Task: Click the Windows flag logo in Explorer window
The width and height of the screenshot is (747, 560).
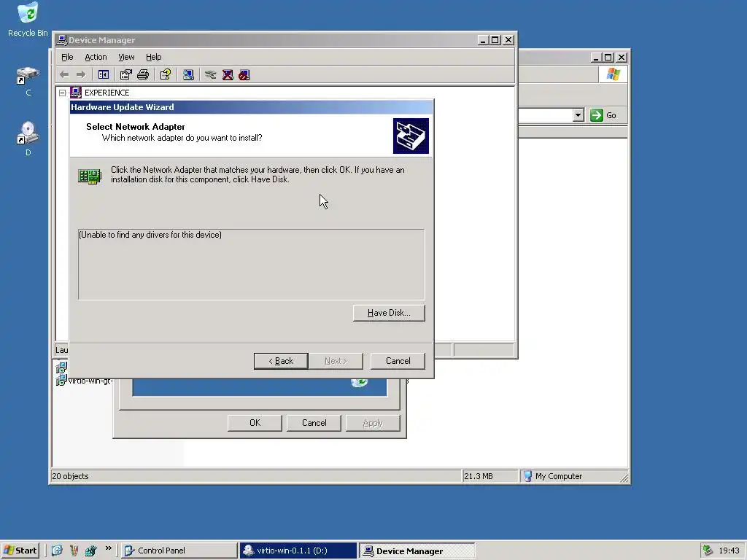Action: click(x=613, y=74)
